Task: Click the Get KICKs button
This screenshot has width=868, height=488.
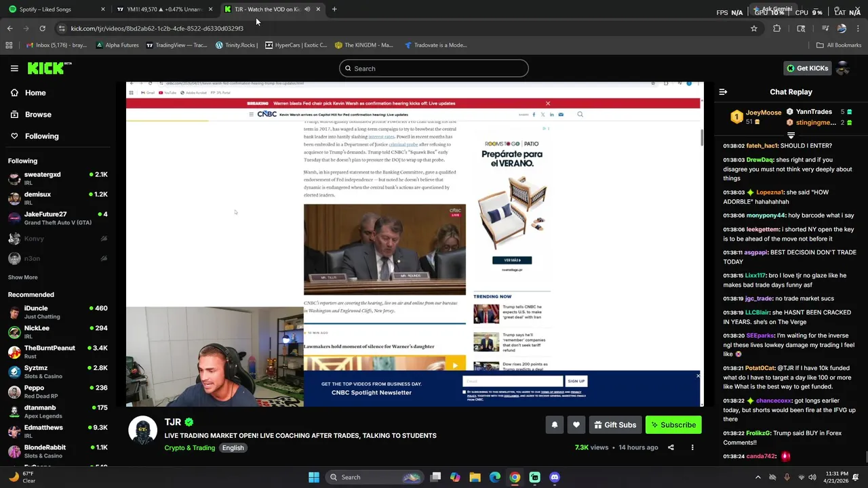Action: 807,68
